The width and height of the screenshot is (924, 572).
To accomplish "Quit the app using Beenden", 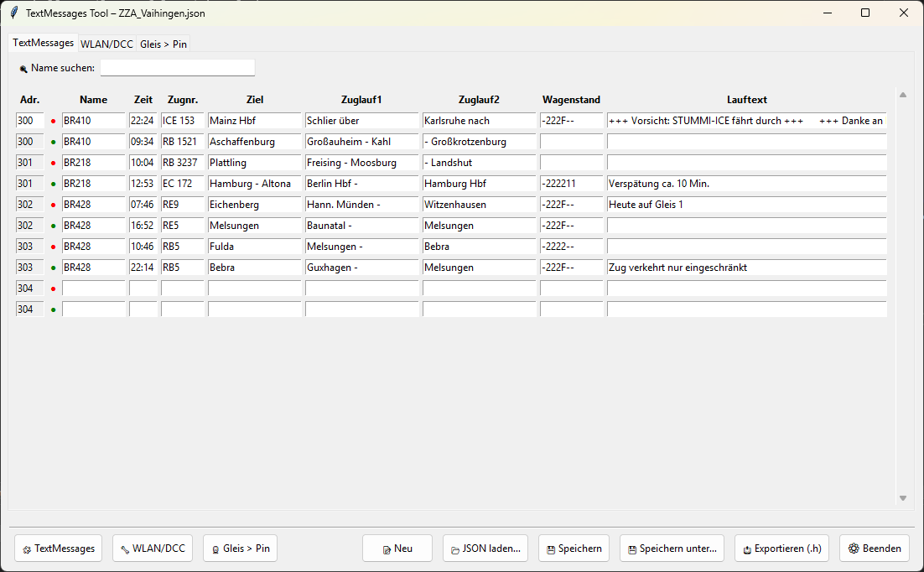I will (875, 549).
